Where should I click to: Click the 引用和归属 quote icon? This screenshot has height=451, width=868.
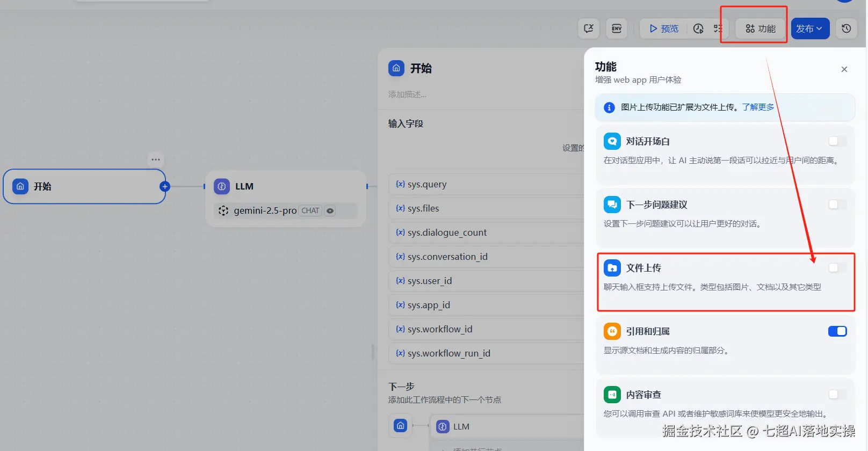tap(612, 331)
